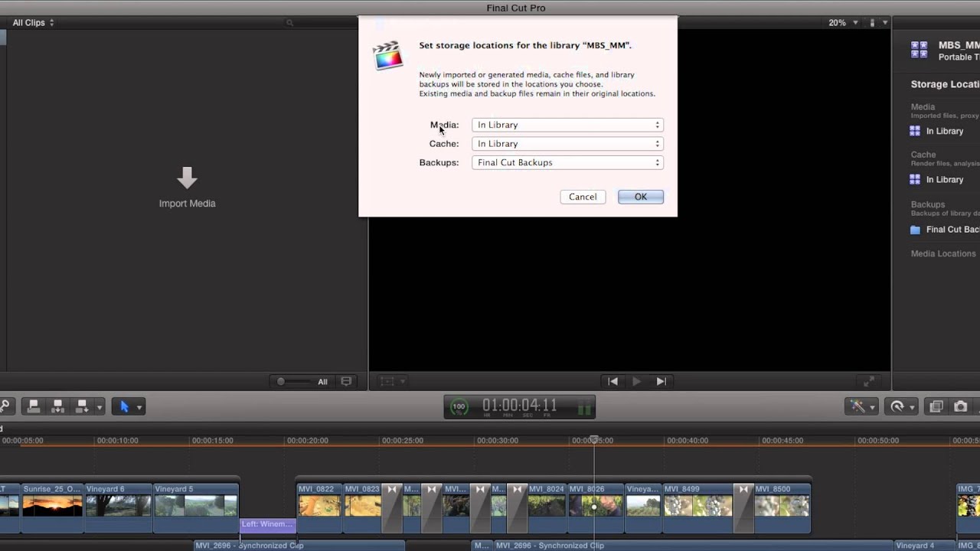980x551 pixels.
Task: Expand the edit options dropdown arrow
Action: tap(99, 407)
